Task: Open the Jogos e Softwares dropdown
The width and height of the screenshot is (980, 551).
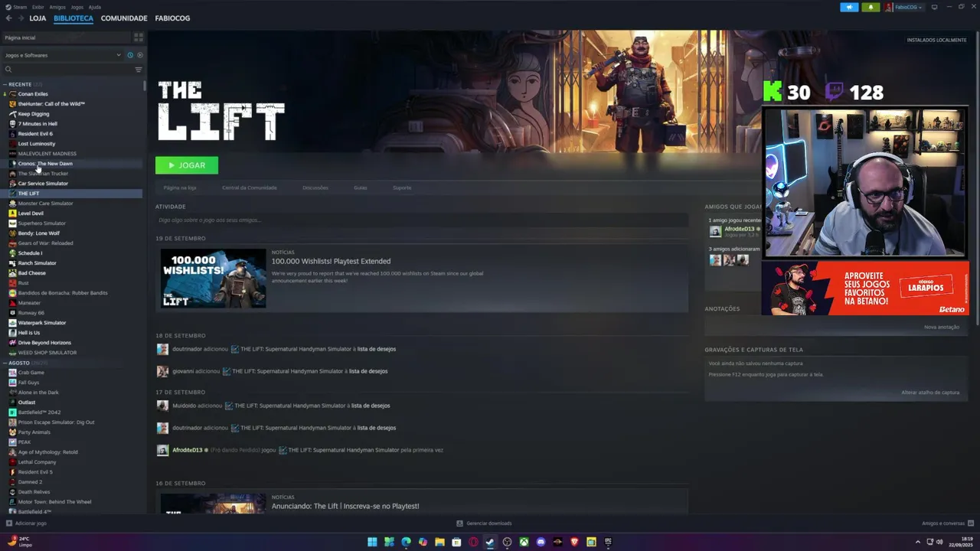Action: [63, 55]
